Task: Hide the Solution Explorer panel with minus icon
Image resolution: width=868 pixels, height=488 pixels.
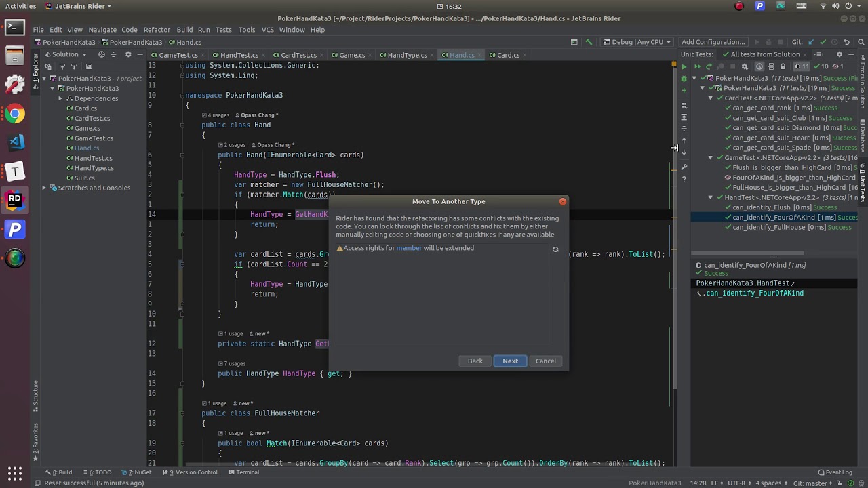Action: 140,54
